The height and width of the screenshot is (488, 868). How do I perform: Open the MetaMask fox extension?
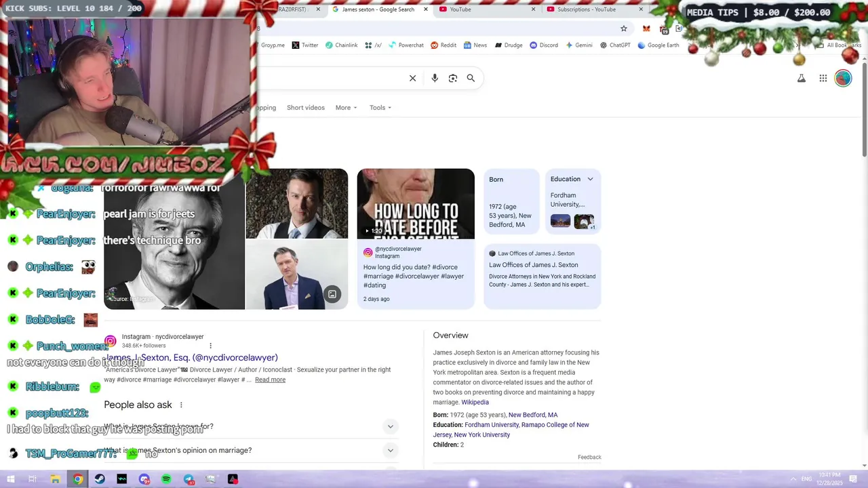pos(646,28)
